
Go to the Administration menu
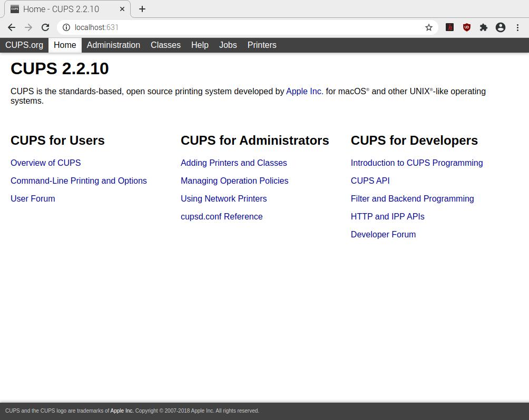[x=113, y=45]
